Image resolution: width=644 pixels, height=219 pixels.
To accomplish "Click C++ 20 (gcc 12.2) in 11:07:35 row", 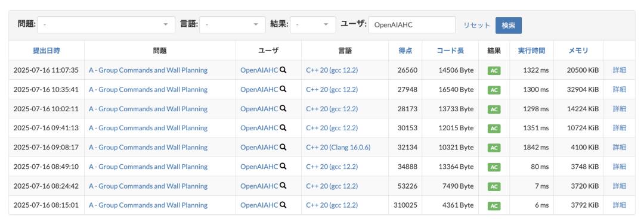I will point(332,70).
